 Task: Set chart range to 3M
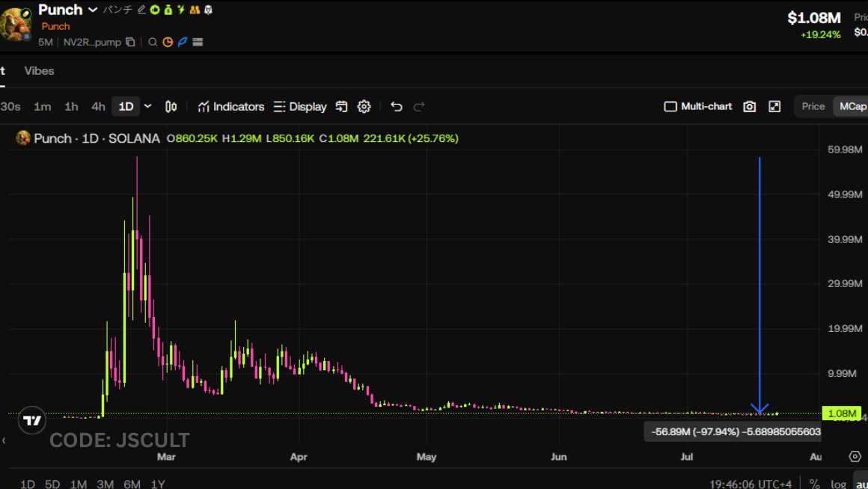point(105,484)
